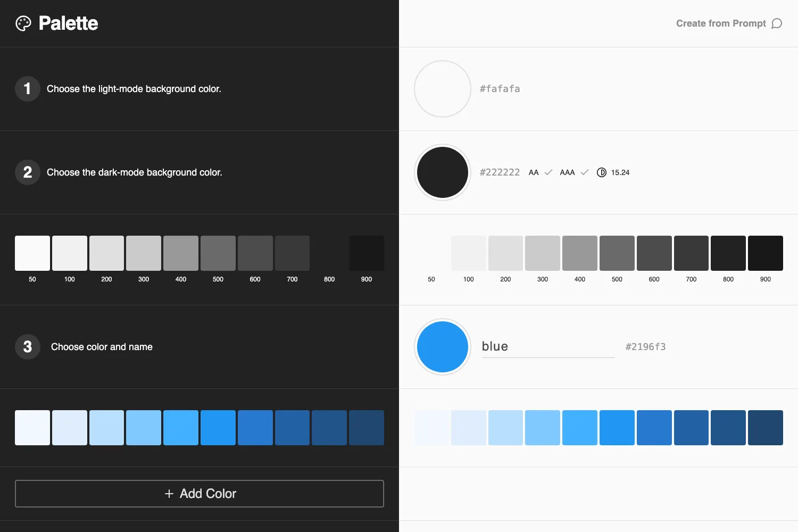The width and height of the screenshot is (798, 532).
Task: Select gray 100 swatch in dark panel
Action: click(70, 253)
